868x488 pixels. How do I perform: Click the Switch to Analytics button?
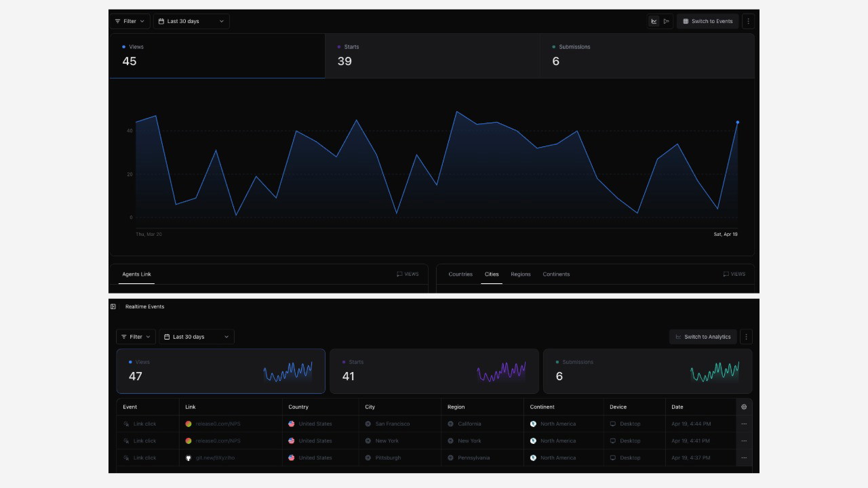click(x=703, y=337)
